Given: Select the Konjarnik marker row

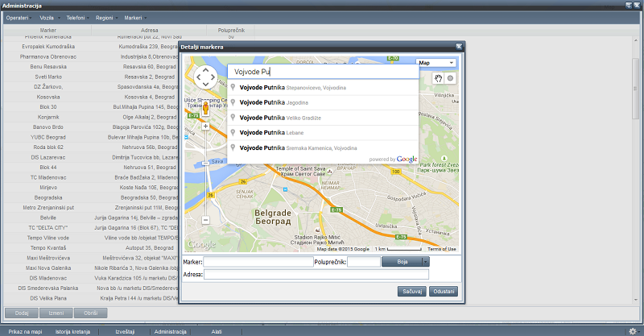Looking at the screenshot, I should point(91,117).
